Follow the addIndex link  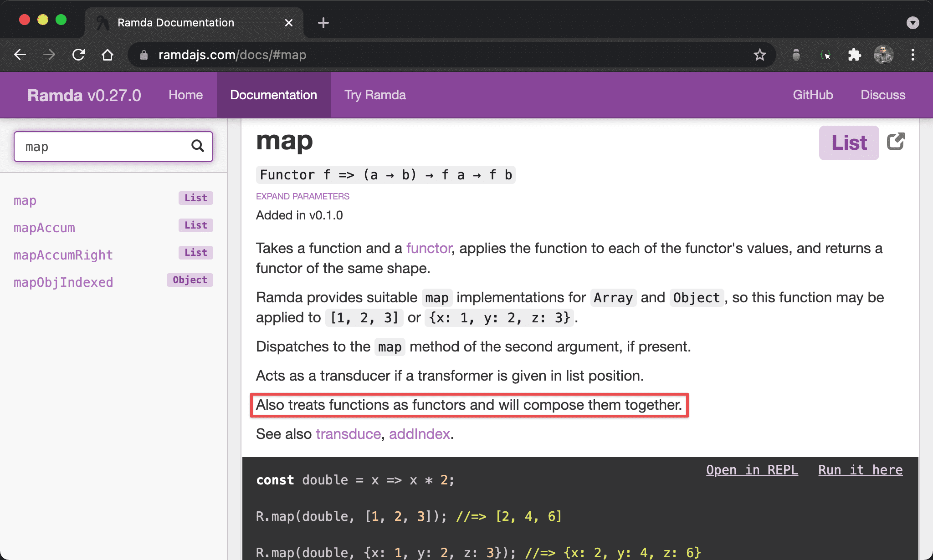click(420, 434)
